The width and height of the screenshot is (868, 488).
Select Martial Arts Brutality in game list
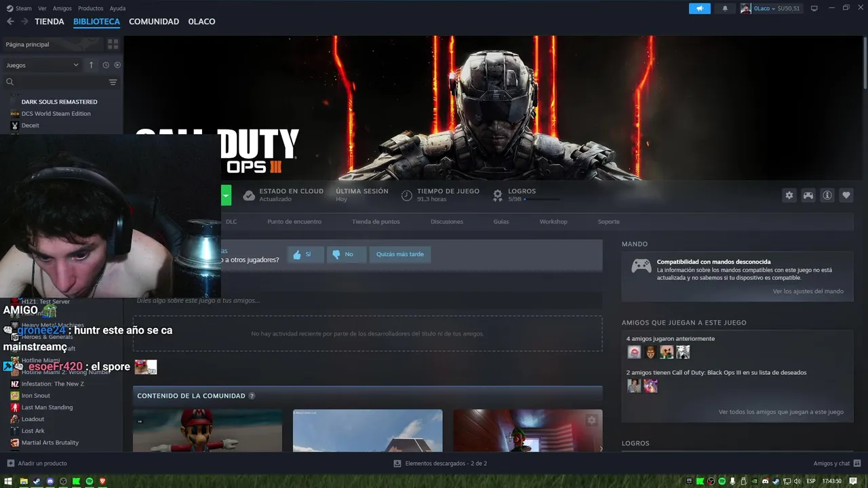pyautogui.click(x=50, y=443)
